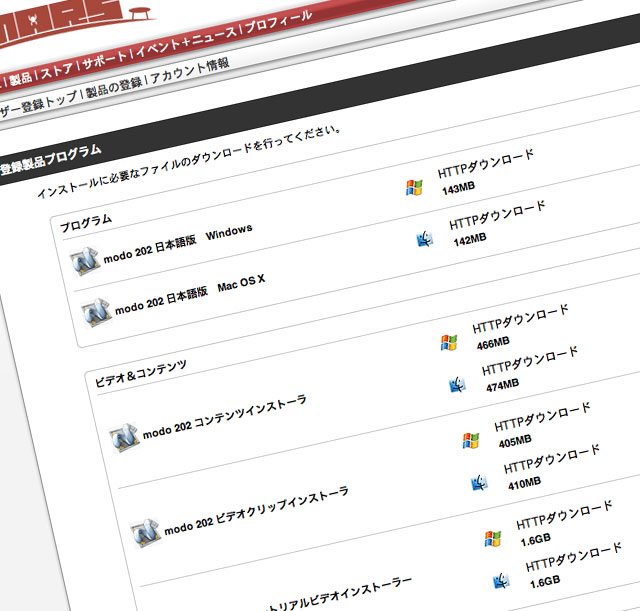Click the modo icon beside コンテンツインストーラ

124,438
